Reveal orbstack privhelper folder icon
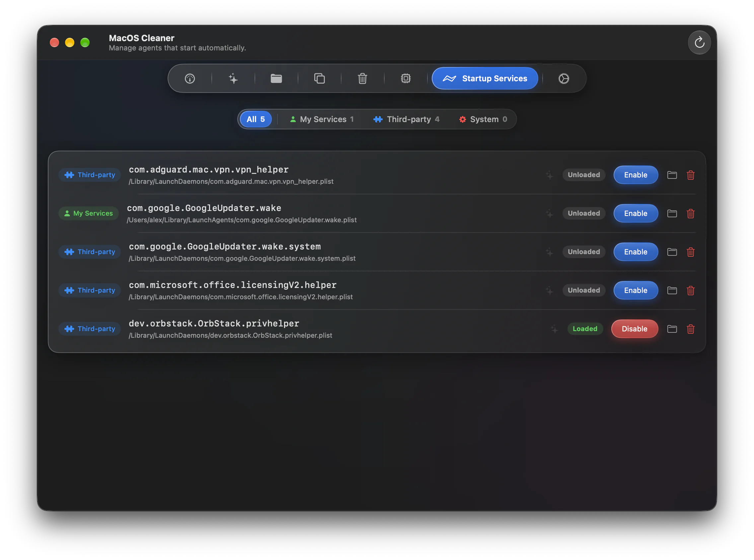The width and height of the screenshot is (754, 560). 672,329
